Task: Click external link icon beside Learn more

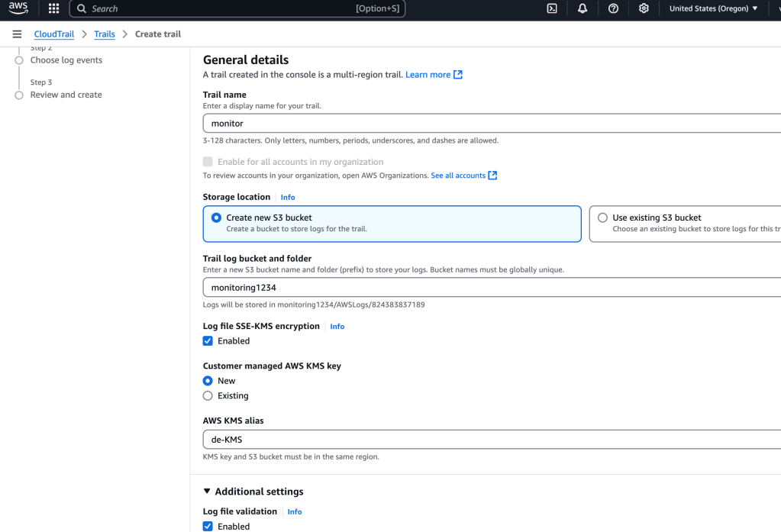Action: (458, 75)
